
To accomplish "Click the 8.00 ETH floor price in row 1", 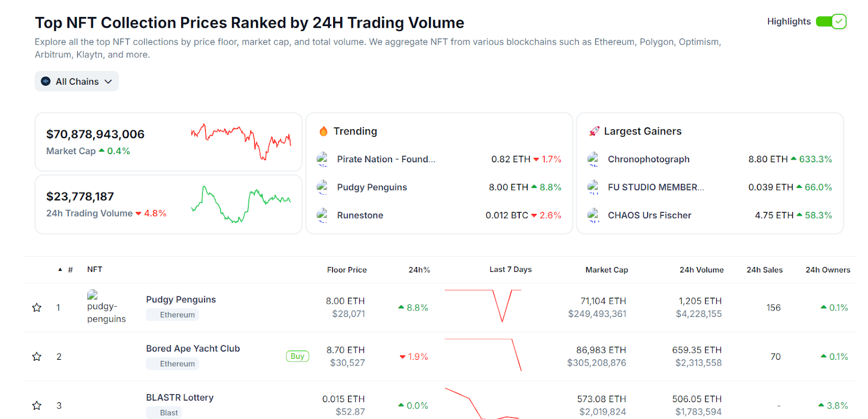I will coord(345,301).
